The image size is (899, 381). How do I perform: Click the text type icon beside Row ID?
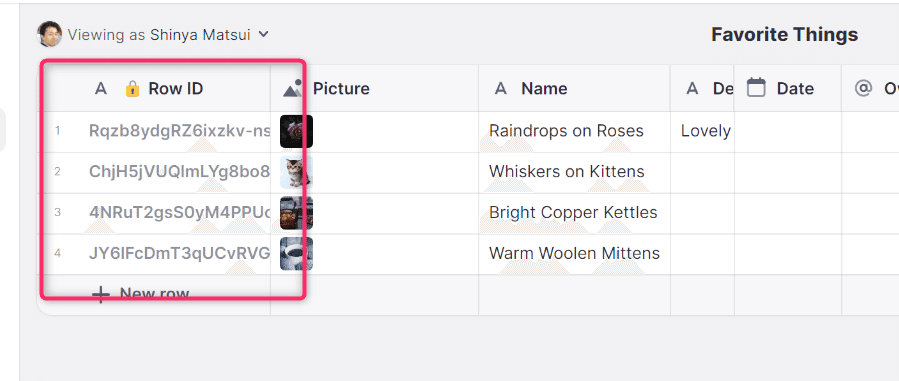point(101,88)
